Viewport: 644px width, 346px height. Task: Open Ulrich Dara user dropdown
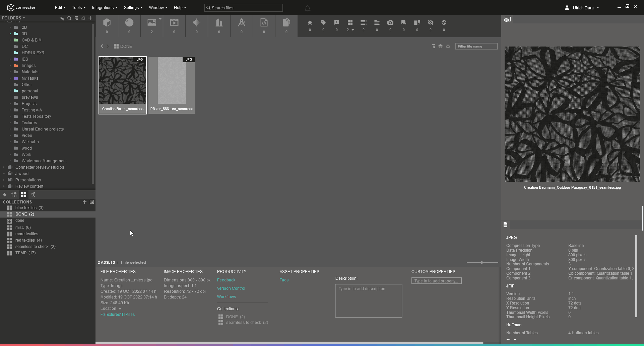[x=598, y=8]
